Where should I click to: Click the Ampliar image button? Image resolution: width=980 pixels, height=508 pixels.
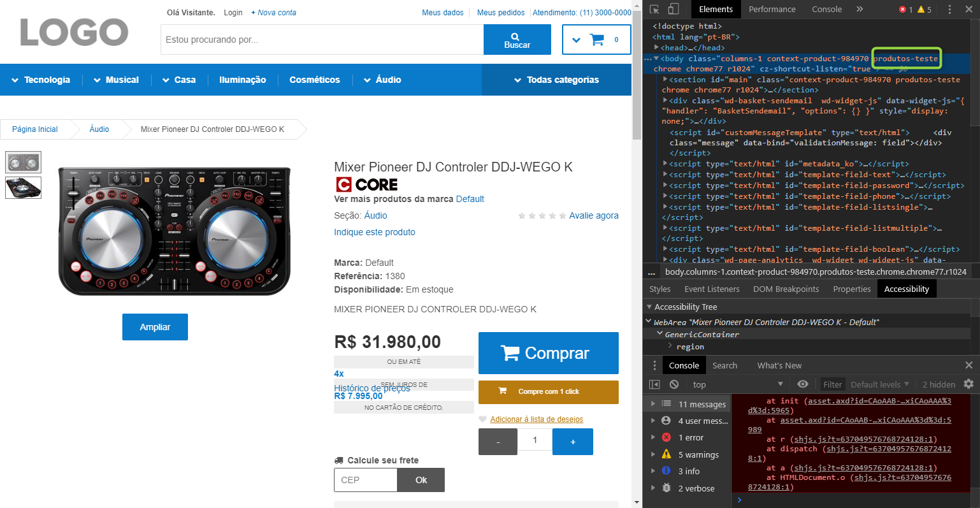tap(155, 327)
